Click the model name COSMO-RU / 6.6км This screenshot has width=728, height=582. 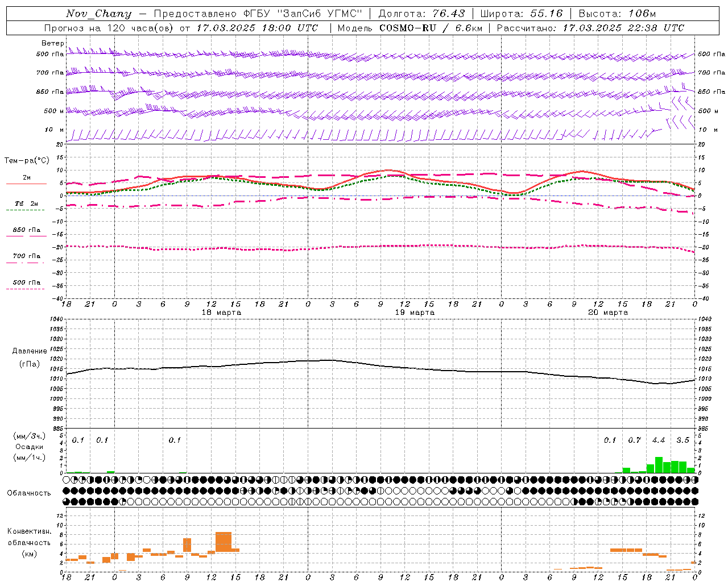pyautogui.click(x=431, y=28)
